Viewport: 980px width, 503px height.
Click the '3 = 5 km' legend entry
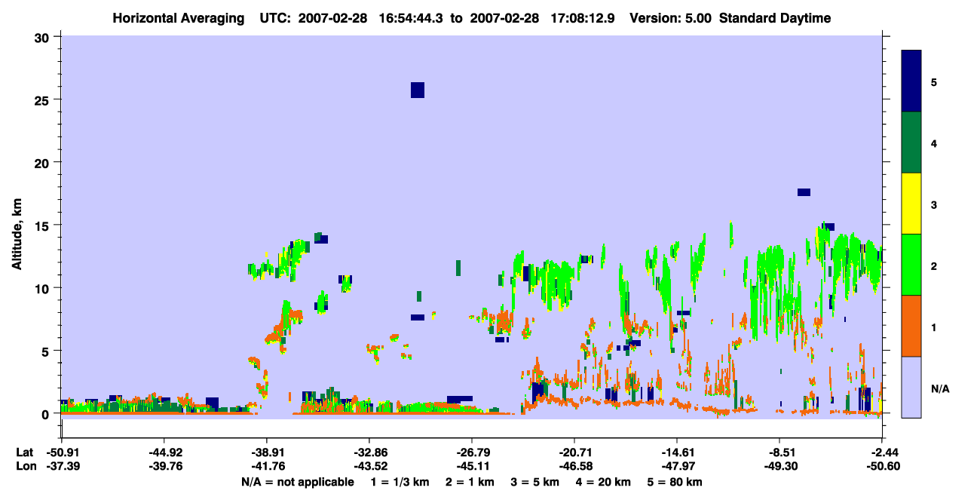click(537, 482)
